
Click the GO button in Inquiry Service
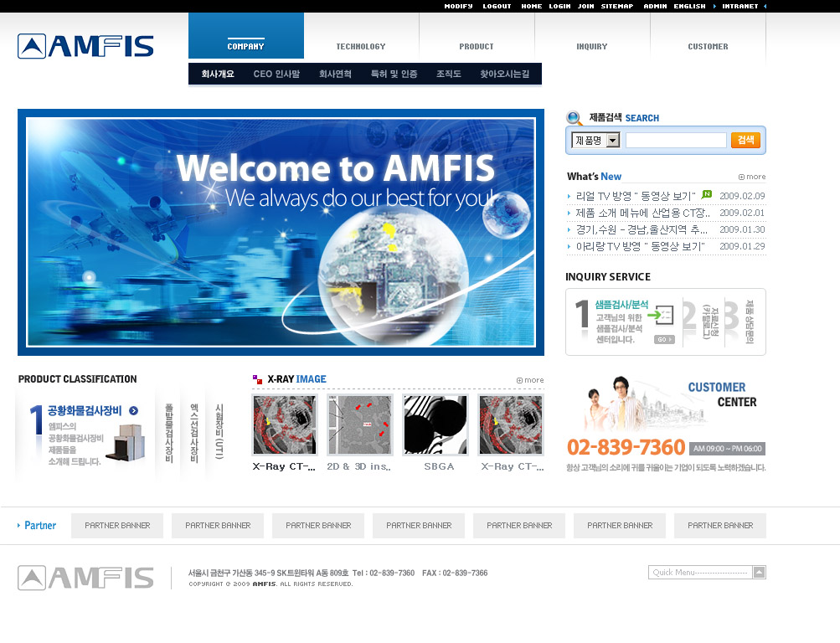[663, 339]
